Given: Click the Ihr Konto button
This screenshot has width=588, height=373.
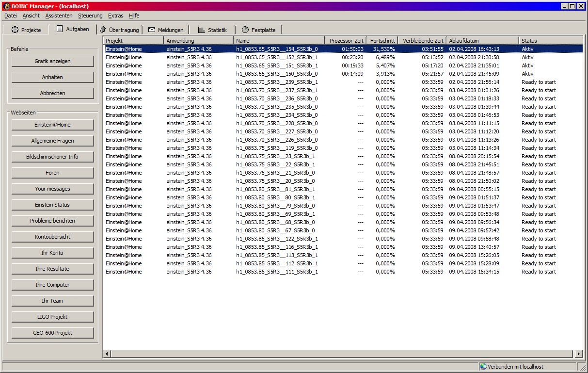Looking at the screenshot, I should [52, 253].
